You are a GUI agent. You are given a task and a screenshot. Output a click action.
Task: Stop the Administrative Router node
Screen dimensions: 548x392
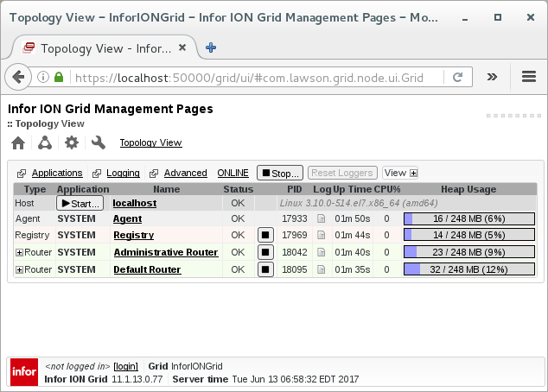tap(266, 252)
